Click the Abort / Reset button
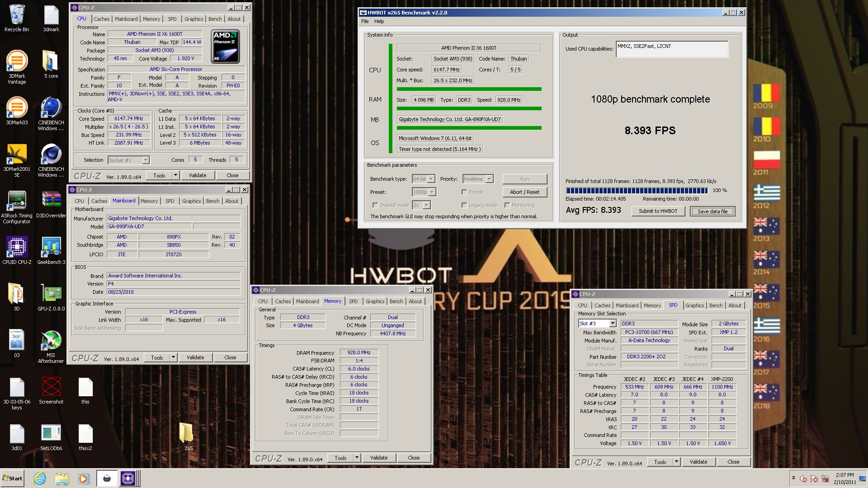 pos(524,192)
